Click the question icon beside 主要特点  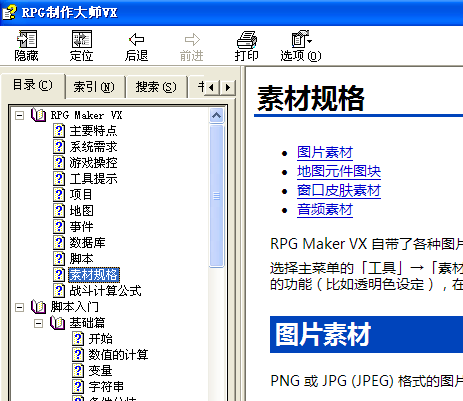tap(59, 131)
